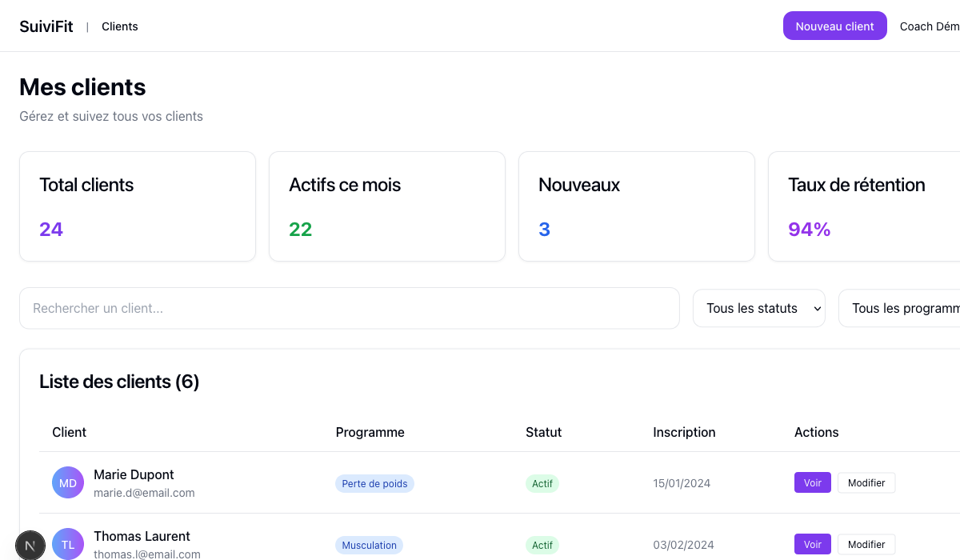This screenshot has height=560, width=960.
Task: Click the Programme column header
Action: click(370, 432)
